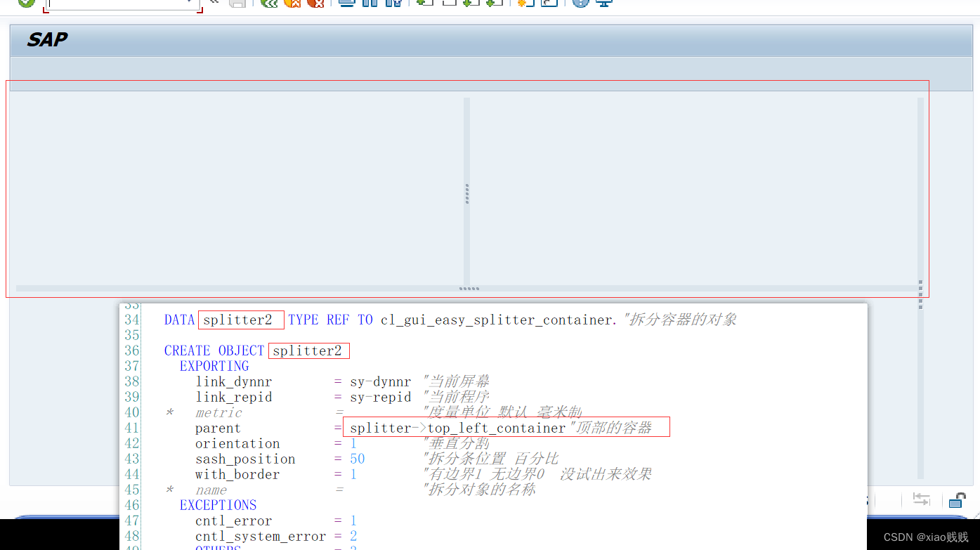Click the 'sash_position' parameter name
This screenshot has height=550, width=980.
[x=245, y=459]
